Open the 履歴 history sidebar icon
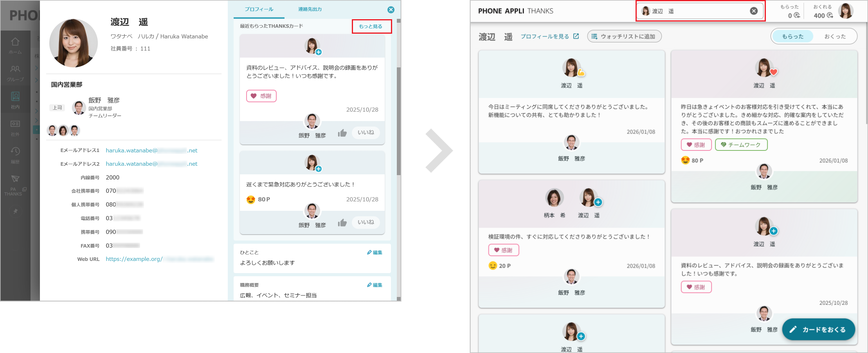The height and width of the screenshot is (353, 868). [15, 154]
